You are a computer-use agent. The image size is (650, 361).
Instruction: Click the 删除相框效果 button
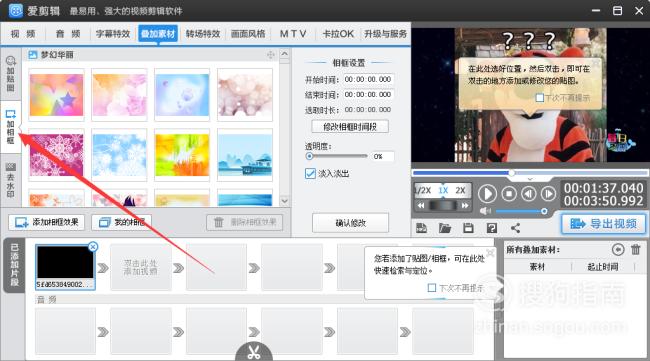click(x=245, y=223)
